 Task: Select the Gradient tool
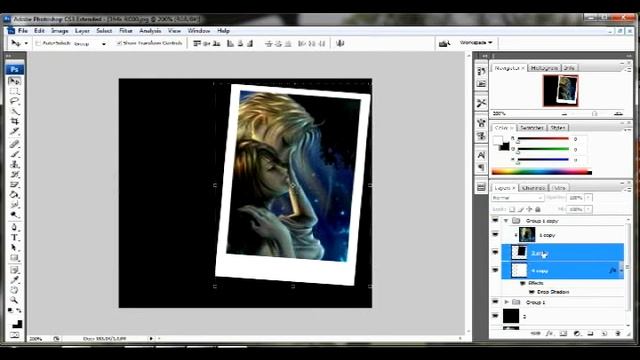[14, 195]
